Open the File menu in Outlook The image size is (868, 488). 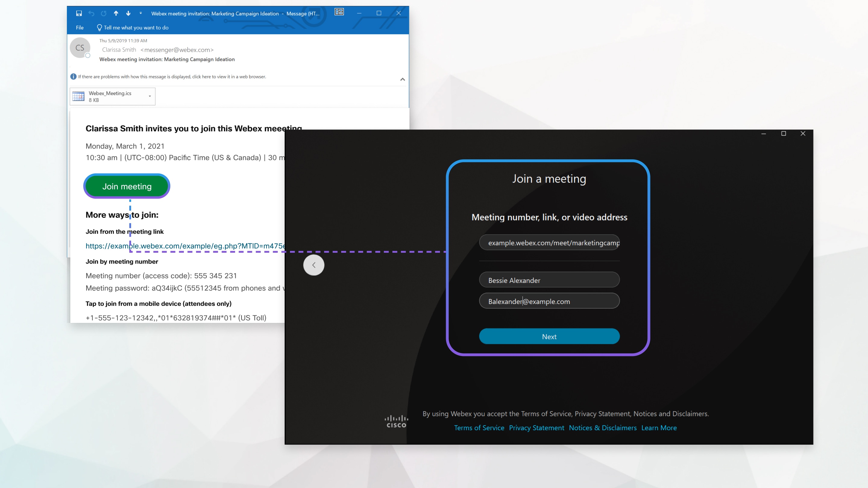(80, 28)
